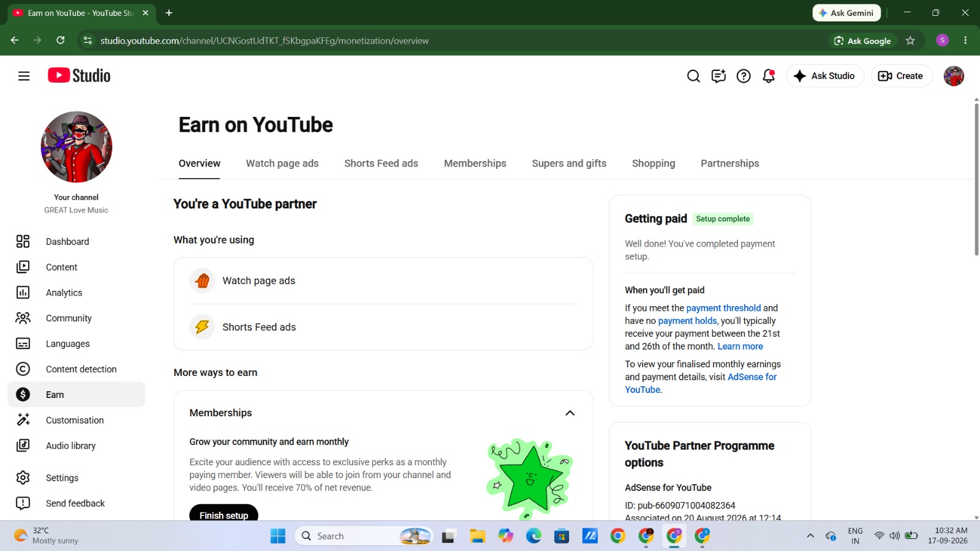Open a new browser tab
The width and height of the screenshot is (980, 551).
point(169,13)
